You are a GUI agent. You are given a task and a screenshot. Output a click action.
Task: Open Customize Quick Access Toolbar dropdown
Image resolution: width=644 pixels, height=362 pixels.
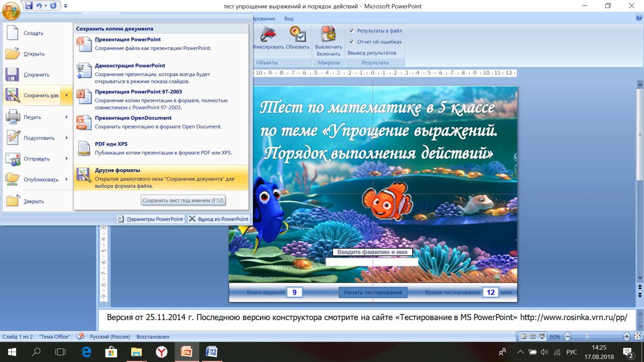66,6
